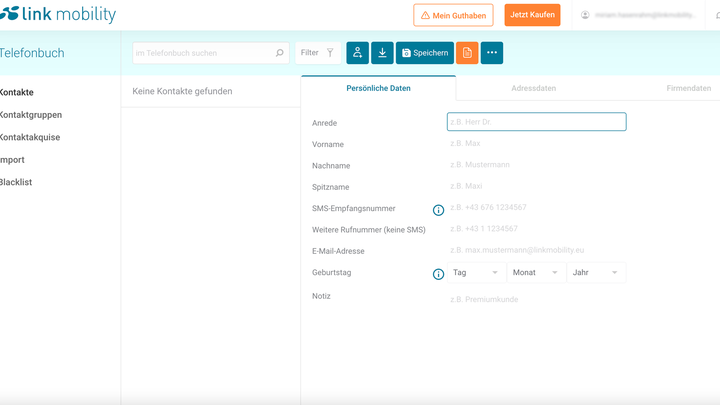Click the info icon beside Geburtstag
720x405 pixels.
(439, 274)
